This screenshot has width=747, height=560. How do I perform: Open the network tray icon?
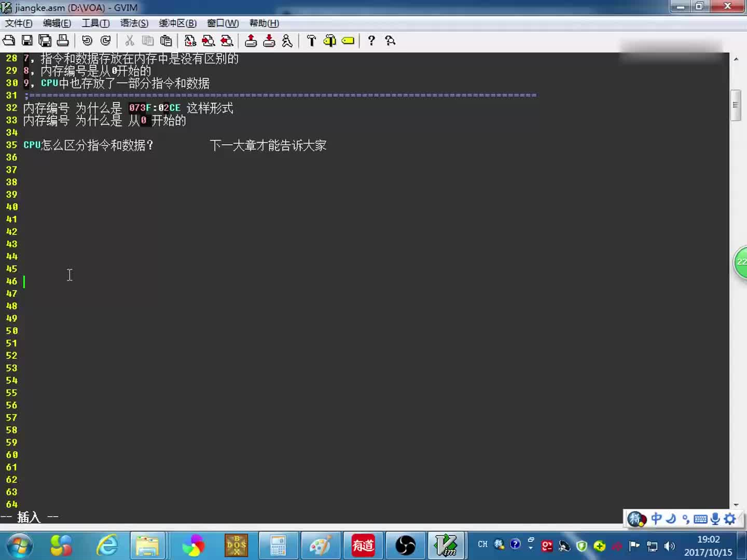point(653,546)
